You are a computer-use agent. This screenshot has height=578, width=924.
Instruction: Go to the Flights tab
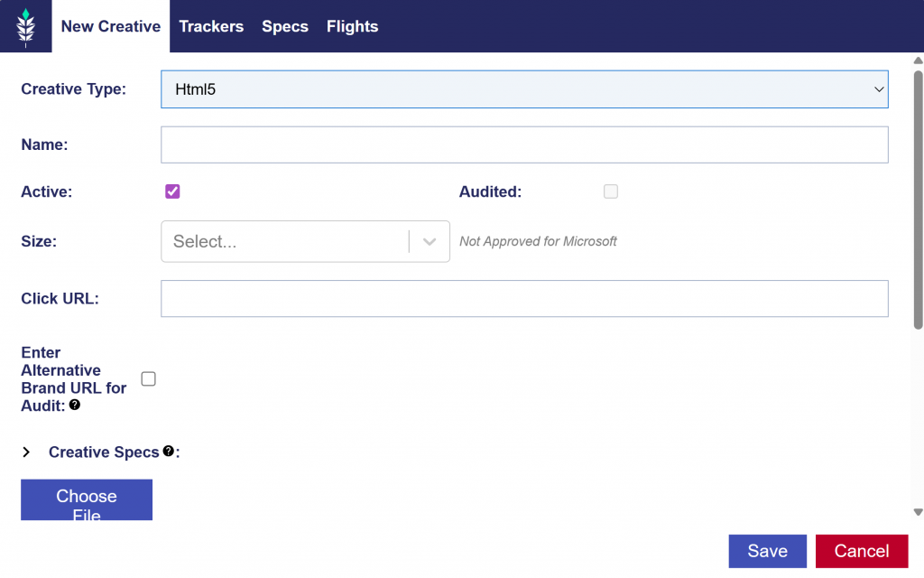click(x=352, y=26)
